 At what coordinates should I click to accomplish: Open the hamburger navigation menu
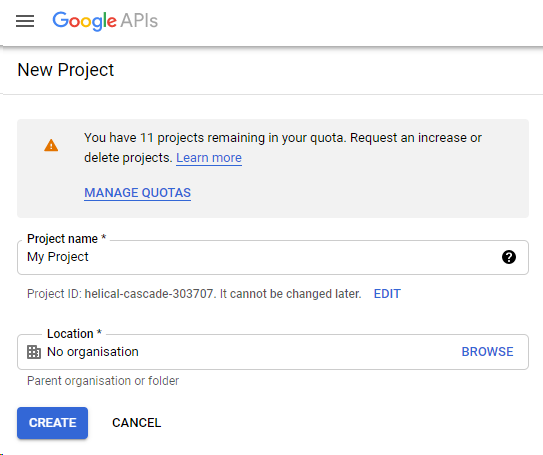(x=25, y=21)
